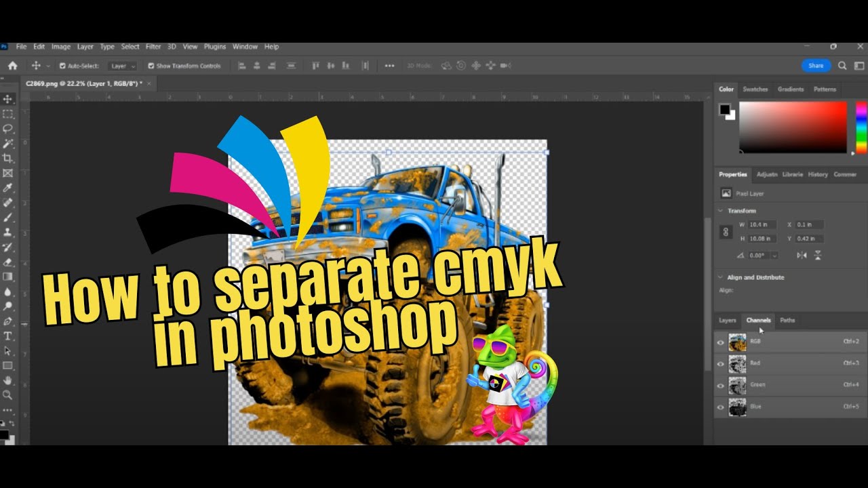Select the Pen tool
This screenshot has height=488, width=868.
point(8,321)
